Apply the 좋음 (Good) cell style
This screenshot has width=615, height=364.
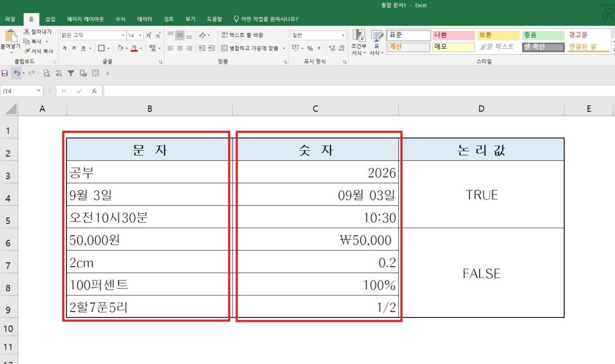coord(543,35)
